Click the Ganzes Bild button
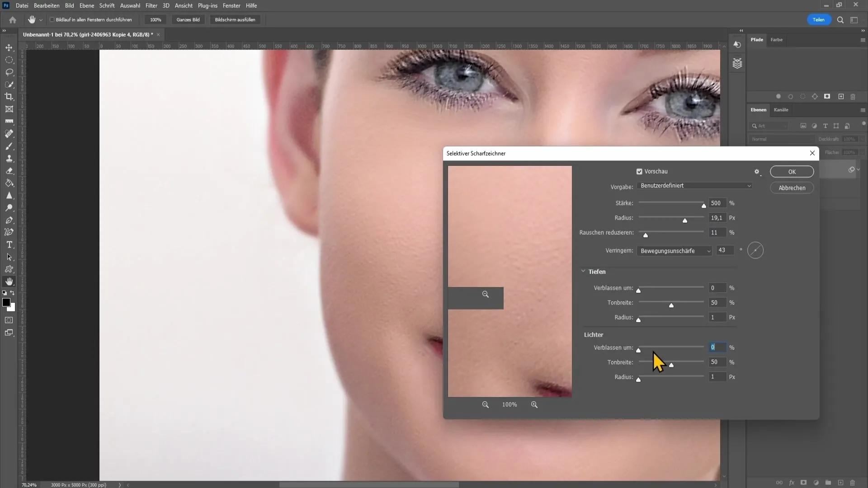 tap(188, 20)
